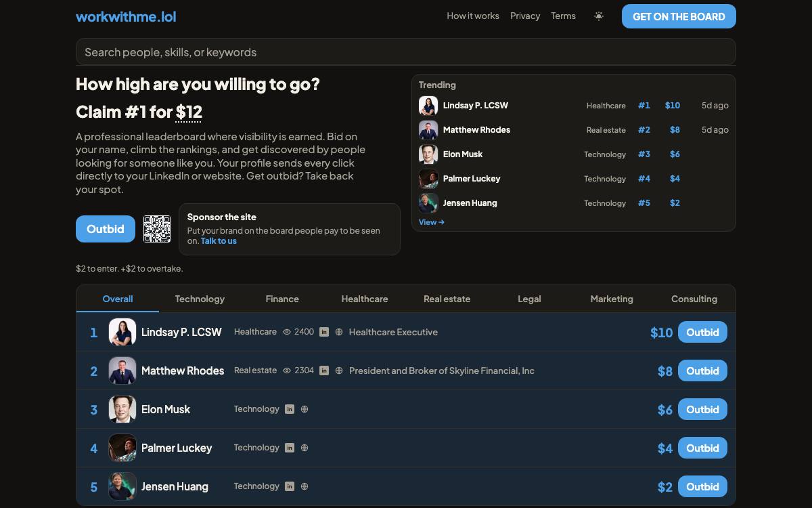Viewport: 812px width, 508px height.
Task: Switch to the Consulting tab
Action: pyautogui.click(x=694, y=299)
